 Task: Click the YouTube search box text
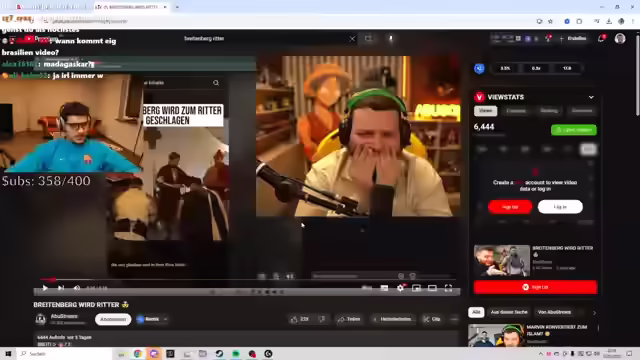(x=204, y=38)
